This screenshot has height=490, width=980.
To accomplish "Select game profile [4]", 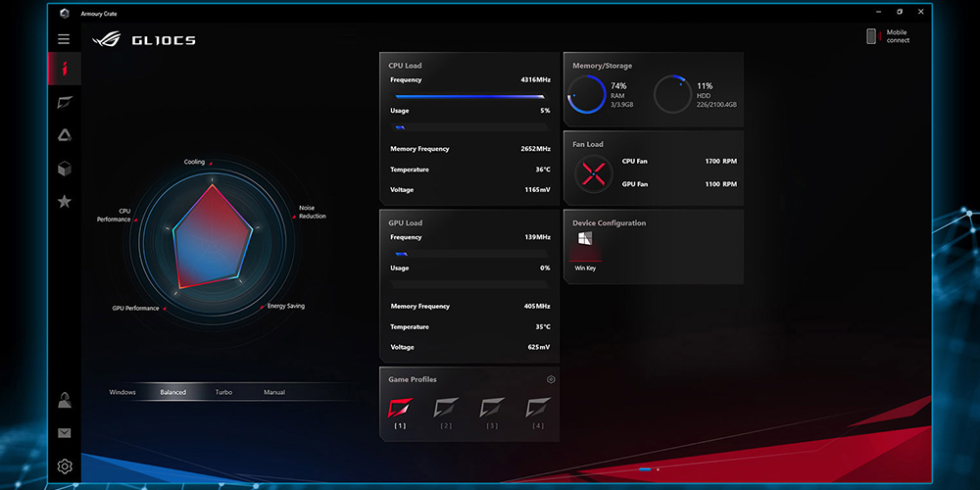I will click(538, 413).
